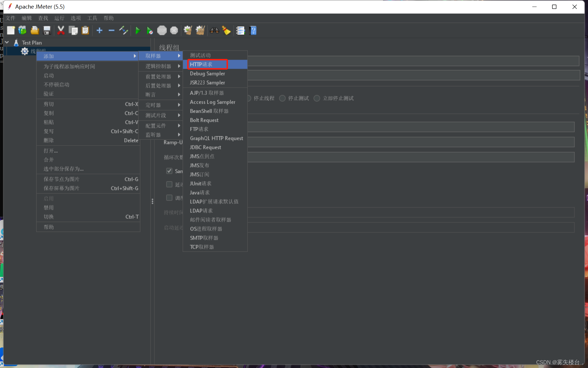
Task: Expand the 监听器 submenu
Action: point(161,135)
